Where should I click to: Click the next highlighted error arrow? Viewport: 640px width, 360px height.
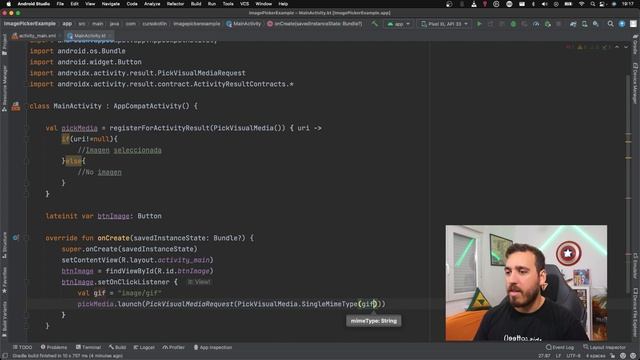coord(626,47)
